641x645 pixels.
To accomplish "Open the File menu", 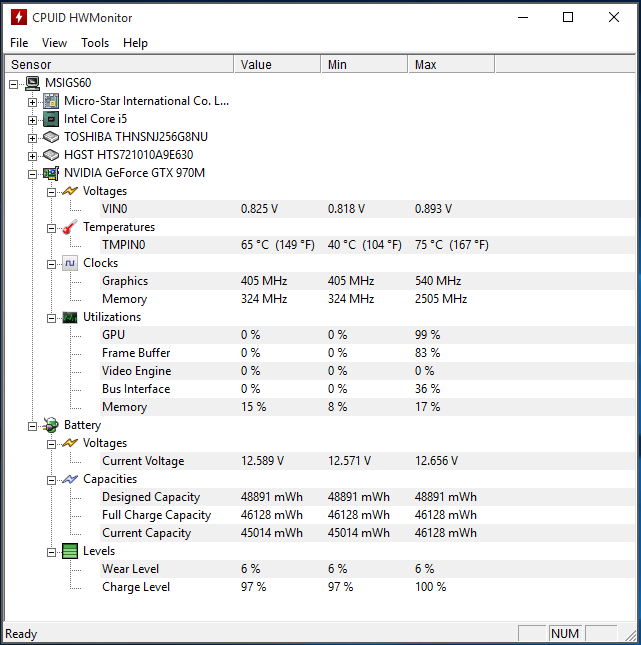I will [x=19, y=43].
